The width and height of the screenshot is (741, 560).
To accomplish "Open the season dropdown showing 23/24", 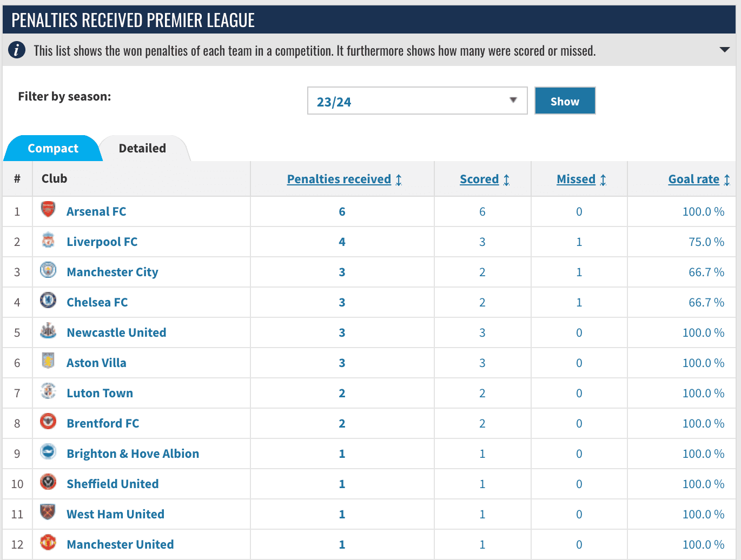I will tap(417, 101).
